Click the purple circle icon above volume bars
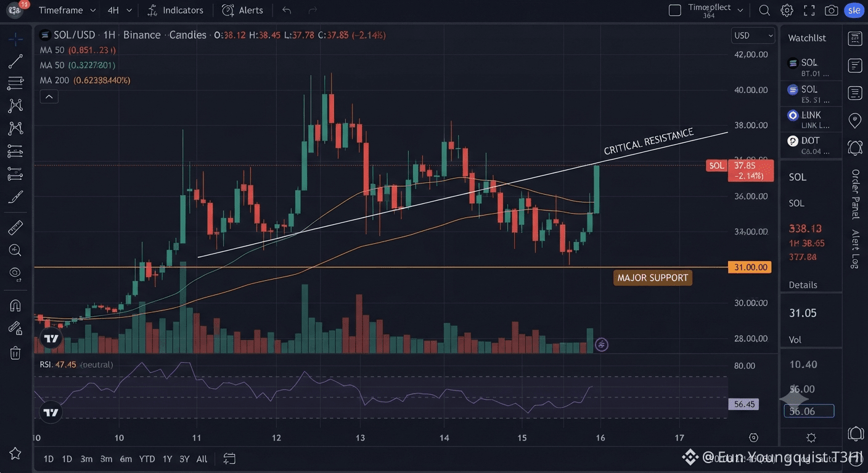Viewport: 868px width, 473px height. tap(602, 344)
